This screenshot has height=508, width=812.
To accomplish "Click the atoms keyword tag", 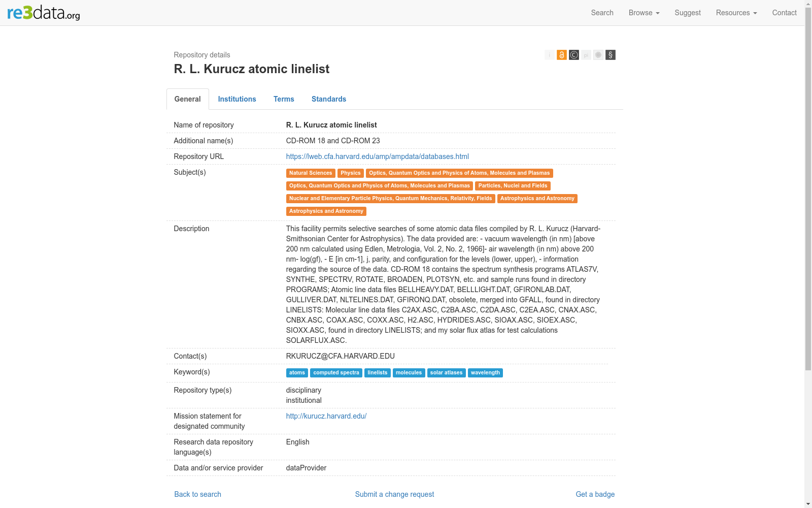I will click(297, 373).
